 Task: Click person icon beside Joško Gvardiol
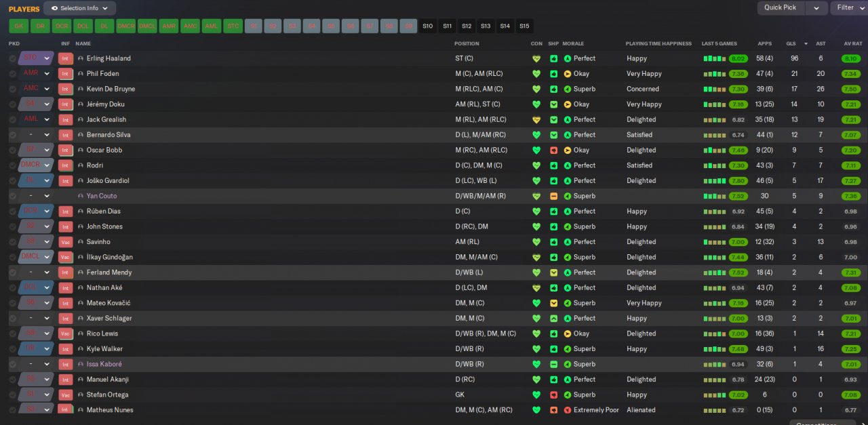pyautogui.click(x=81, y=181)
